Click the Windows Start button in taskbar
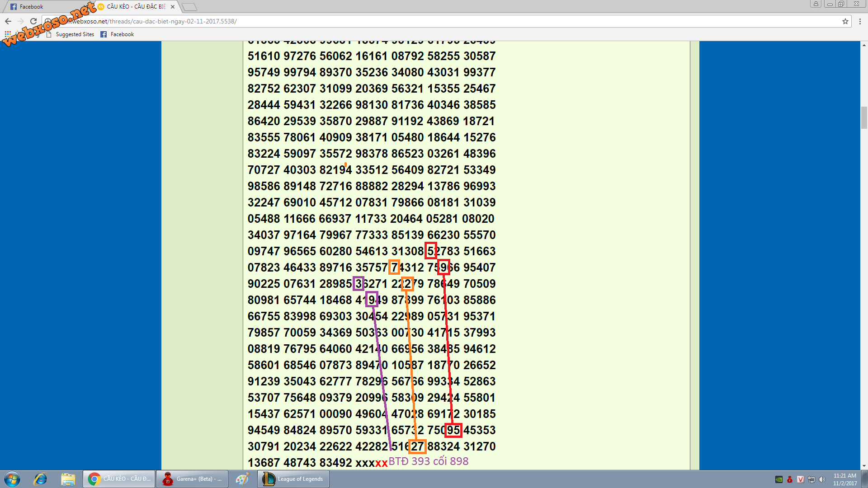Screen dimensions: 868x488 9,479
